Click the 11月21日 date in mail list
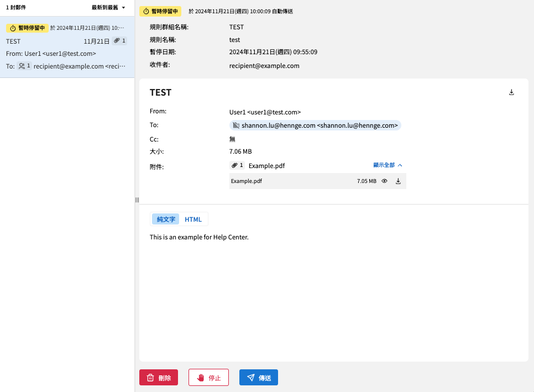 [96, 41]
